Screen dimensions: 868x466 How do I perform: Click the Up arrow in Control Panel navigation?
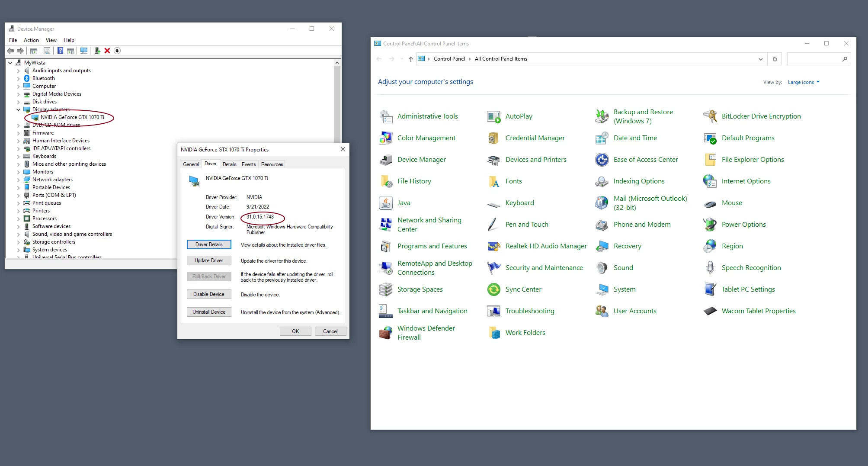pos(410,59)
